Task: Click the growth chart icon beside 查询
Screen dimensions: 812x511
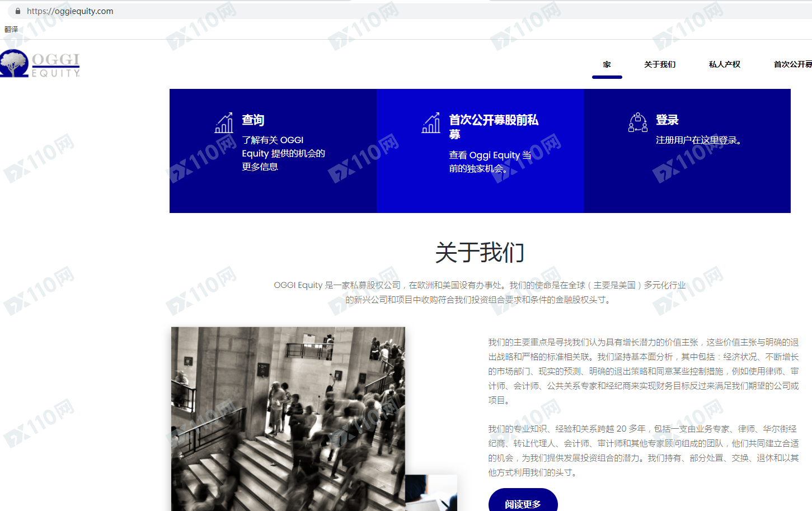Action: tap(224, 122)
